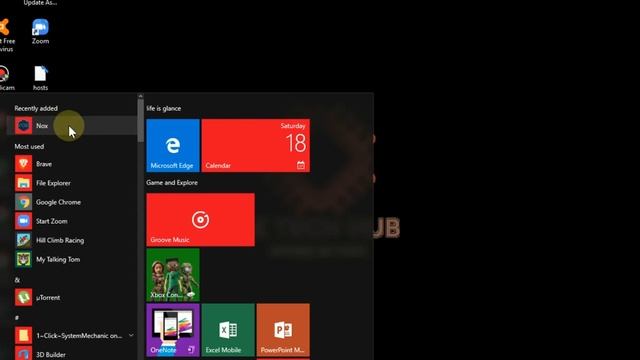The height and width of the screenshot is (360, 640).
Task: Launch the PowerPoint Mobile tile
Action: [283, 330]
